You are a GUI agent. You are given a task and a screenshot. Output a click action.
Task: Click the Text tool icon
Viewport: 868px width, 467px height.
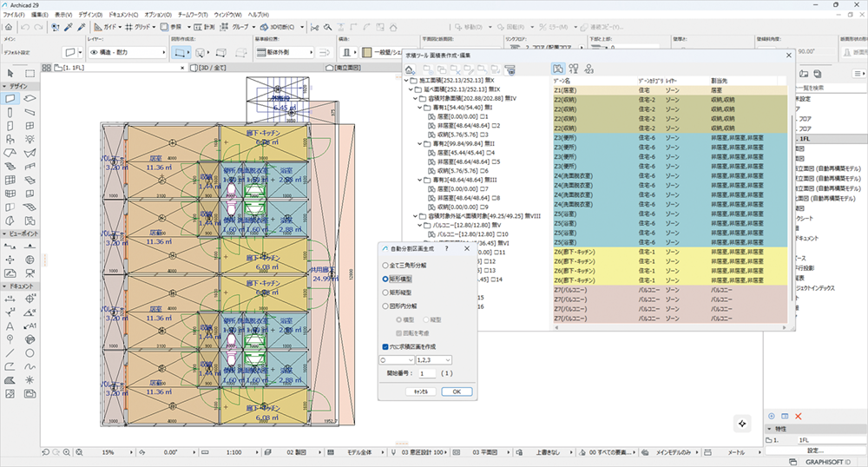pyautogui.click(x=10, y=326)
